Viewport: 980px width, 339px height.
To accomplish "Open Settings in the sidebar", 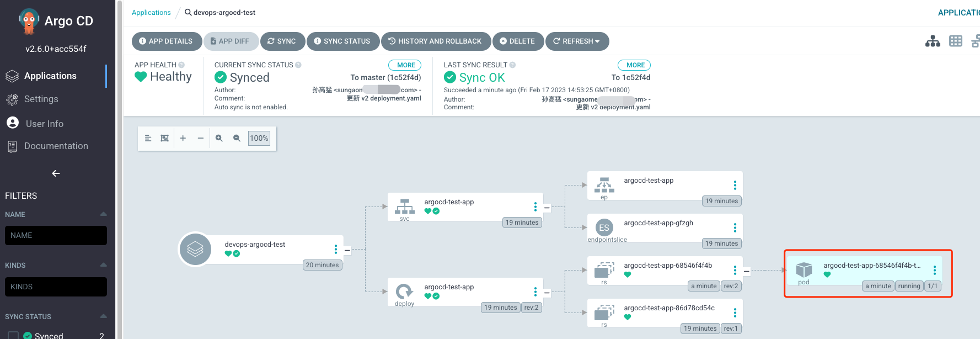I will tap(41, 99).
